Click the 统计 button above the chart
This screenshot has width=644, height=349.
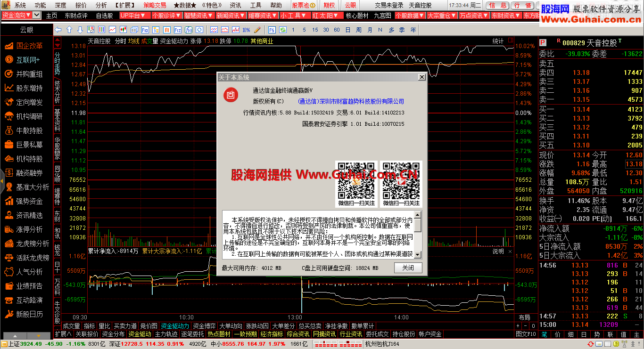498,41
